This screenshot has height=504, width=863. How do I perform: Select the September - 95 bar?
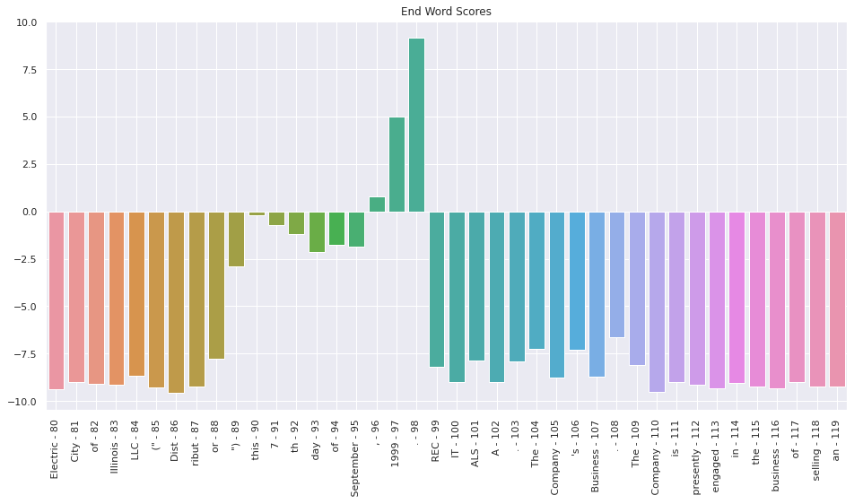[x=357, y=229]
